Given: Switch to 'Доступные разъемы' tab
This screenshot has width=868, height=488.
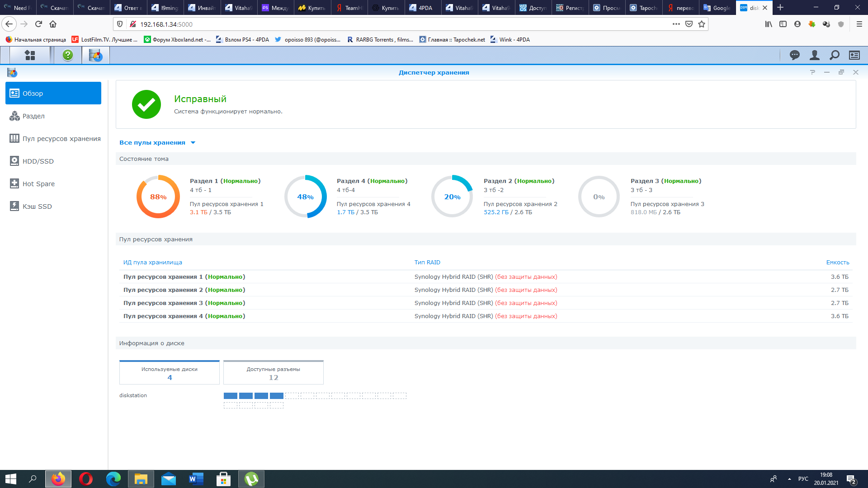Looking at the screenshot, I should (x=273, y=373).
